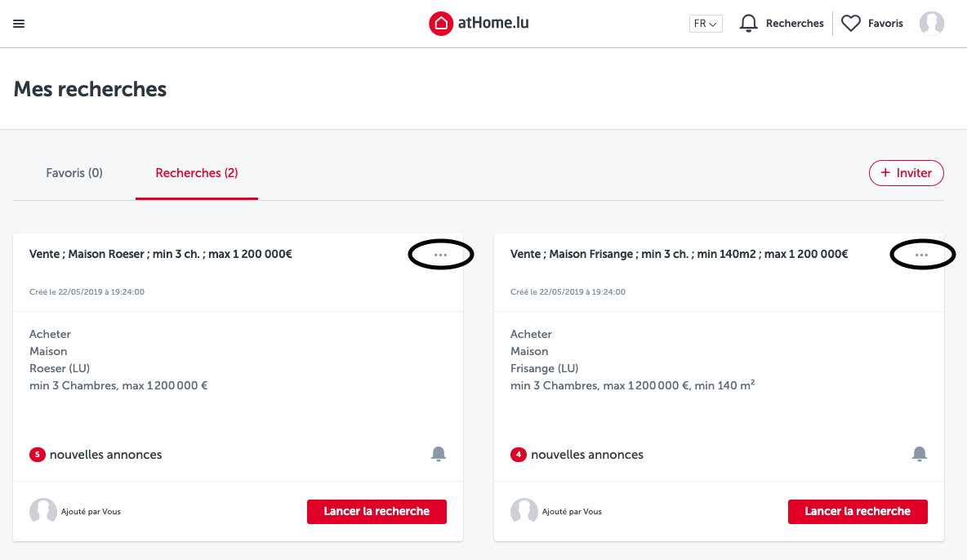Click Frisange (LU) location text
This screenshot has width=967, height=560.
click(544, 368)
